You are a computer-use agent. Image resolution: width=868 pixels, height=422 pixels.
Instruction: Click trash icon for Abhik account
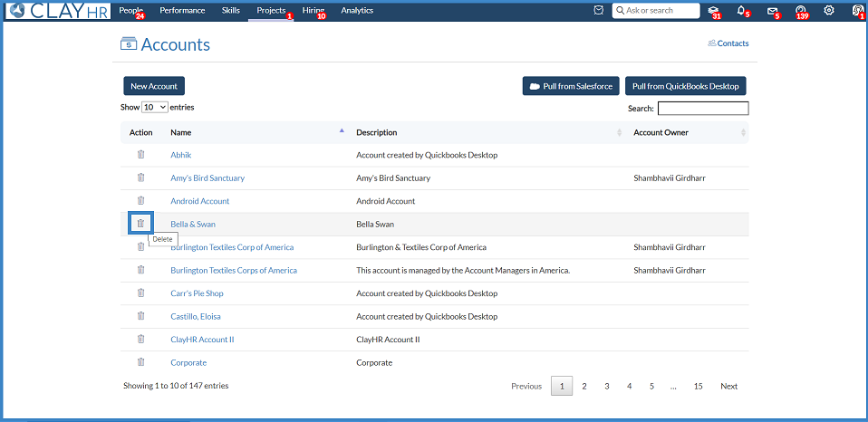(140, 155)
